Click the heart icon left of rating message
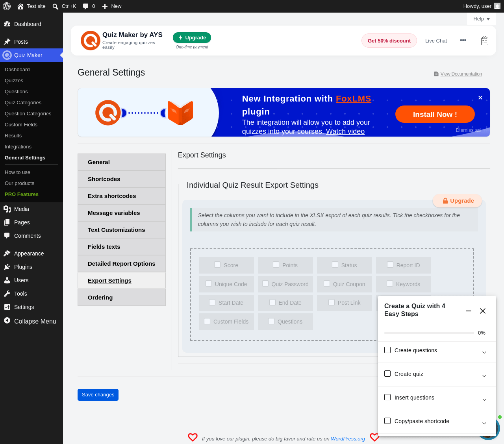 point(193,437)
